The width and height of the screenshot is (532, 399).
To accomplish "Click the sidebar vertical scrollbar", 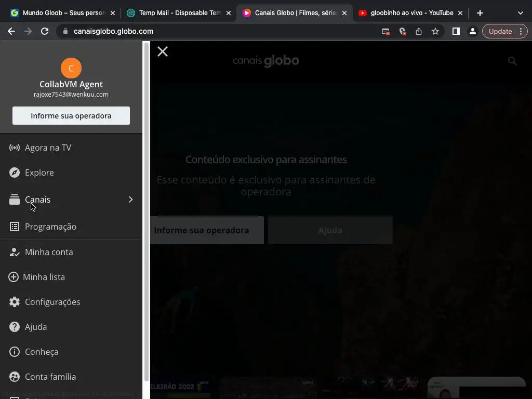I will [146, 211].
